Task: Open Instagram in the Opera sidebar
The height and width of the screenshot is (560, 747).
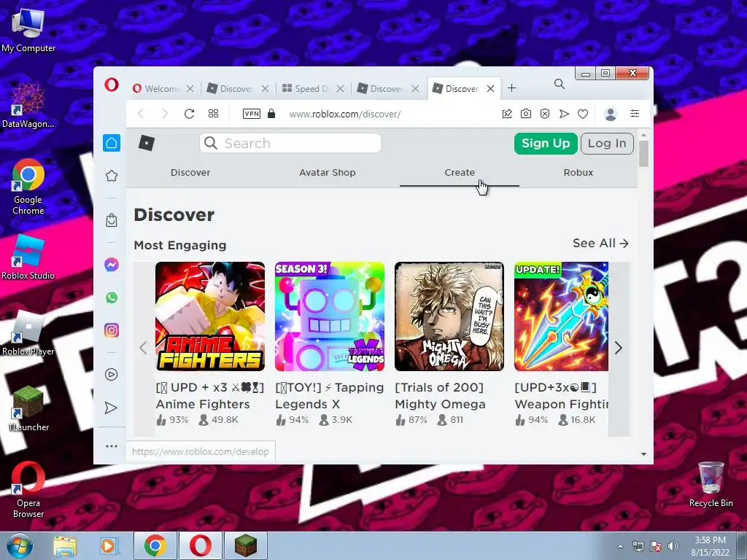Action: pyautogui.click(x=112, y=330)
